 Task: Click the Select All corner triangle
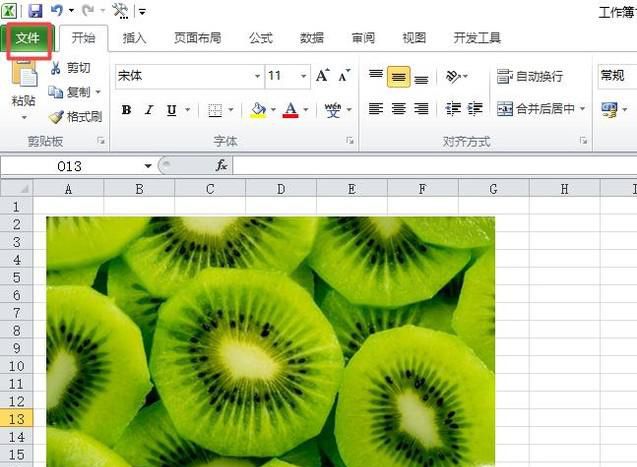[x=16, y=189]
